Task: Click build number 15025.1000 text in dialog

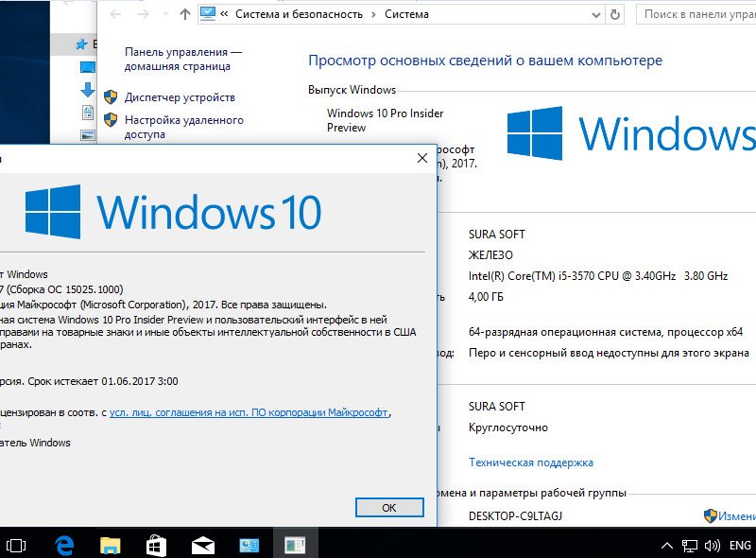Action: point(94,289)
